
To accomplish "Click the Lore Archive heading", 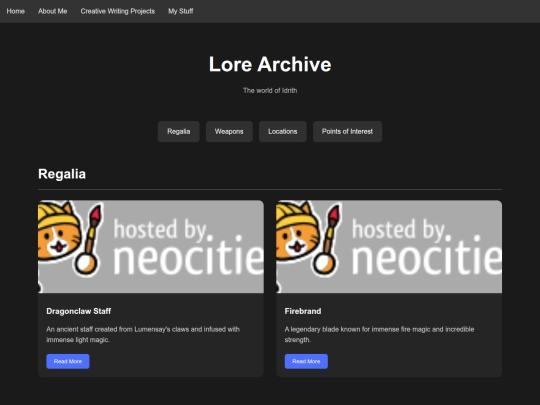I will pos(270,64).
